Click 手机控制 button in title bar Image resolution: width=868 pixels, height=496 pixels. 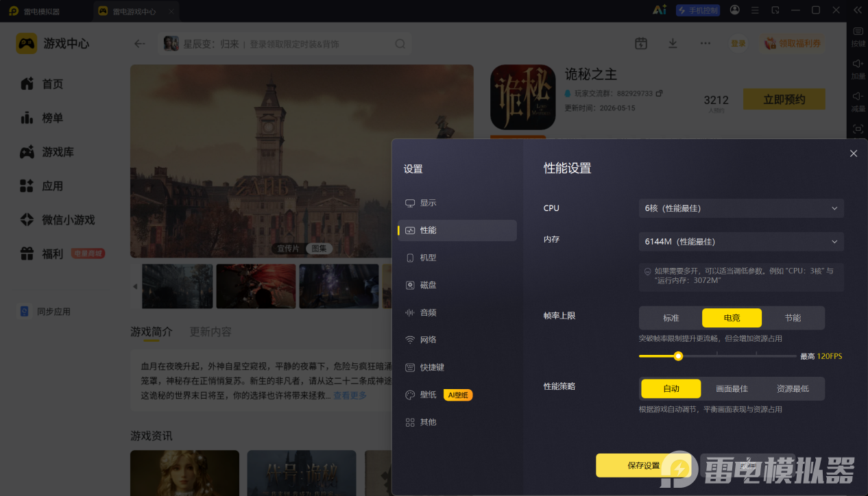[x=697, y=10]
